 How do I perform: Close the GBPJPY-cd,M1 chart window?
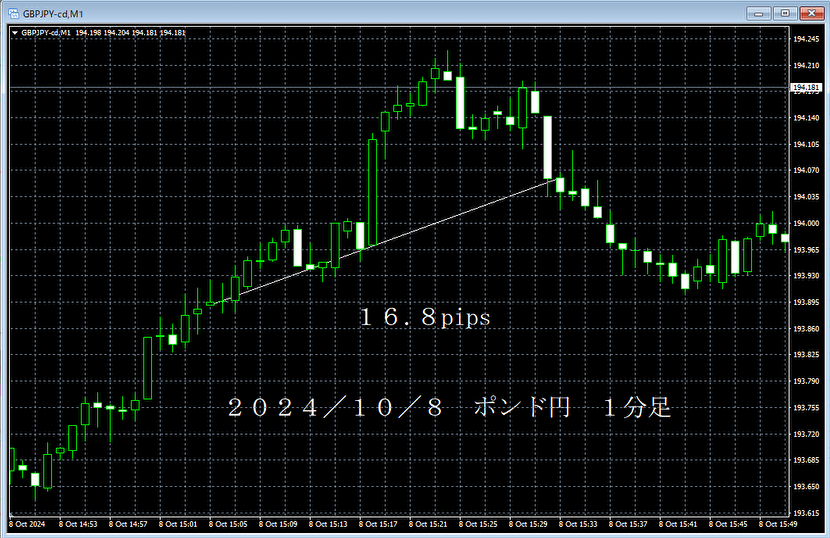(811, 13)
